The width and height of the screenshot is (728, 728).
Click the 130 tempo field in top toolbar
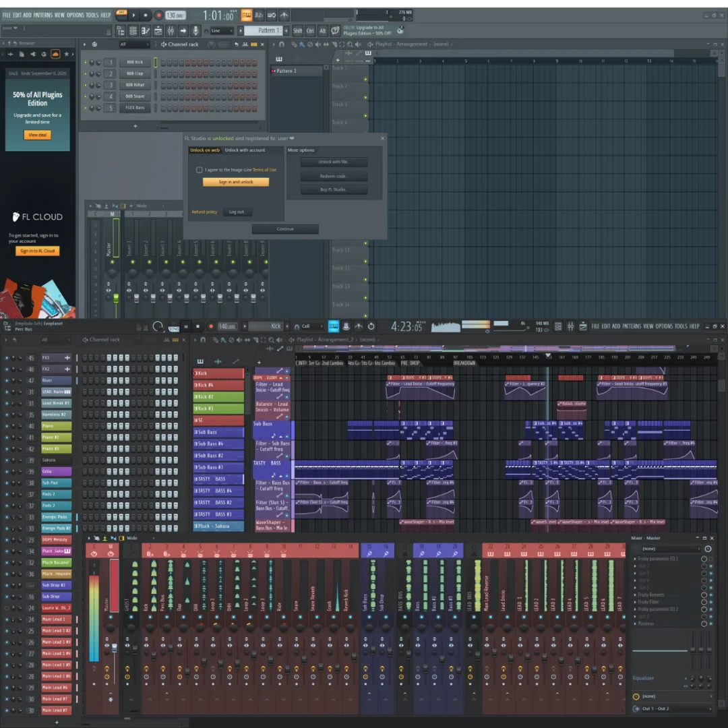coord(175,15)
